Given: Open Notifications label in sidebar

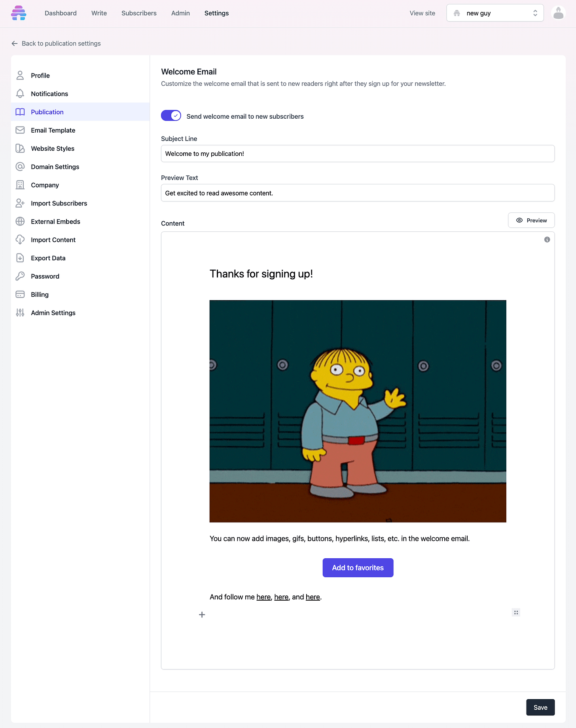Looking at the screenshot, I should (x=49, y=94).
